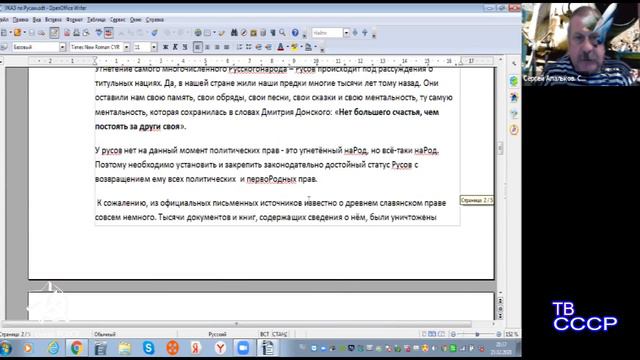The image size is (640, 360).
Task: Open the Правка menu
Action: point(20,20)
